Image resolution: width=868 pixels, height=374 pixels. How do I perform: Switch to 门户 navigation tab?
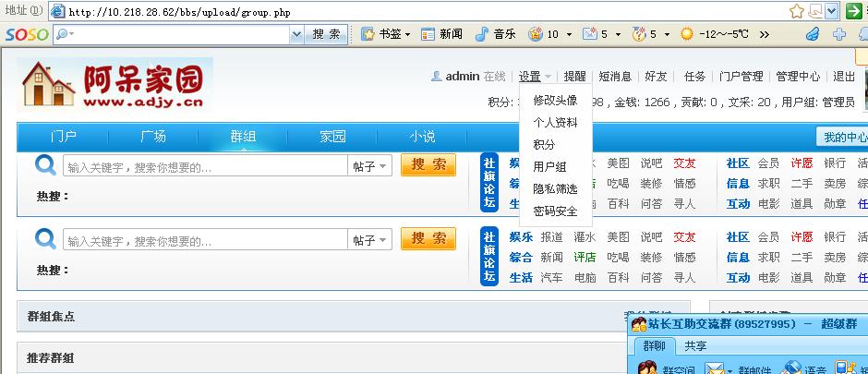[63, 137]
